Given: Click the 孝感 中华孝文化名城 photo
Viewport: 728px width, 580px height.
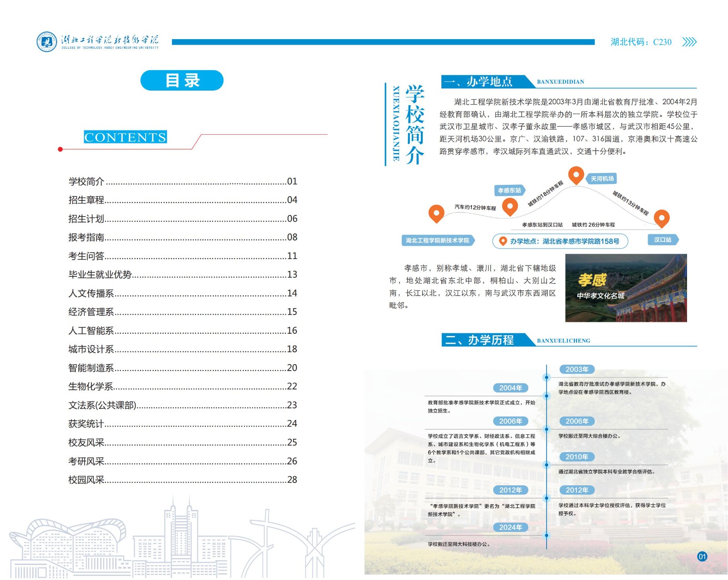Looking at the screenshot, I should coord(626,288).
